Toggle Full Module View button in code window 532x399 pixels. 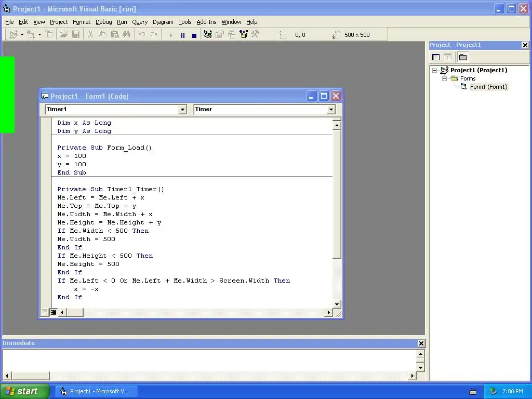[x=54, y=312]
